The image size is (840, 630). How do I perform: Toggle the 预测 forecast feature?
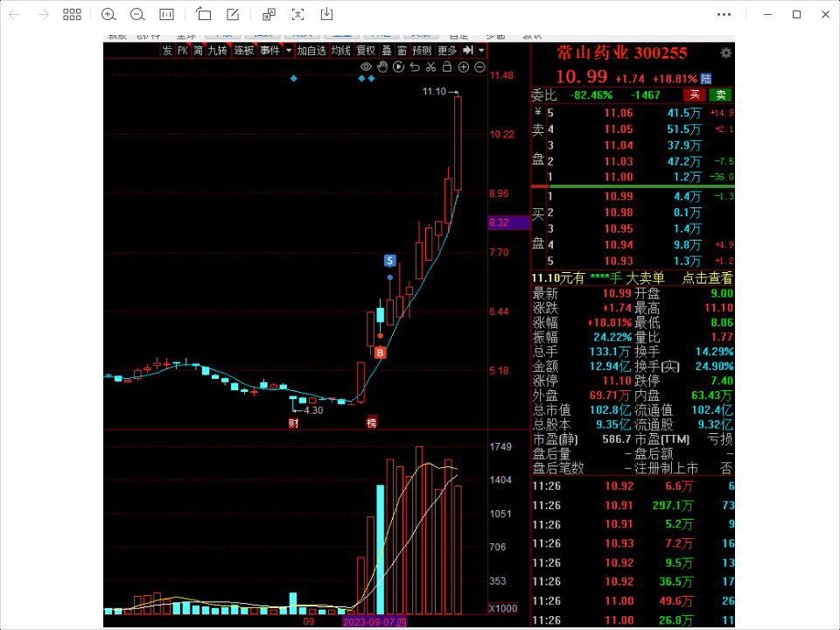click(x=422, y=51)
